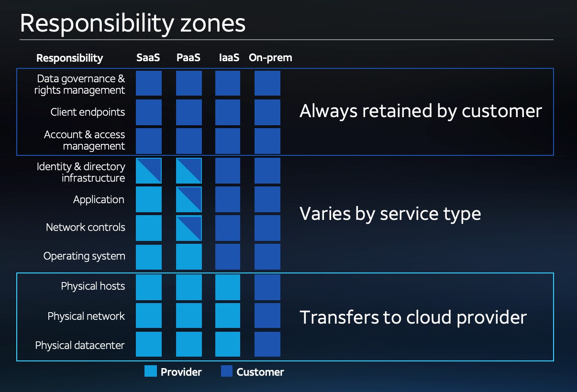Click the Customer legend color swatch
The image size is (577, 392).
click(x=227, y=371)
